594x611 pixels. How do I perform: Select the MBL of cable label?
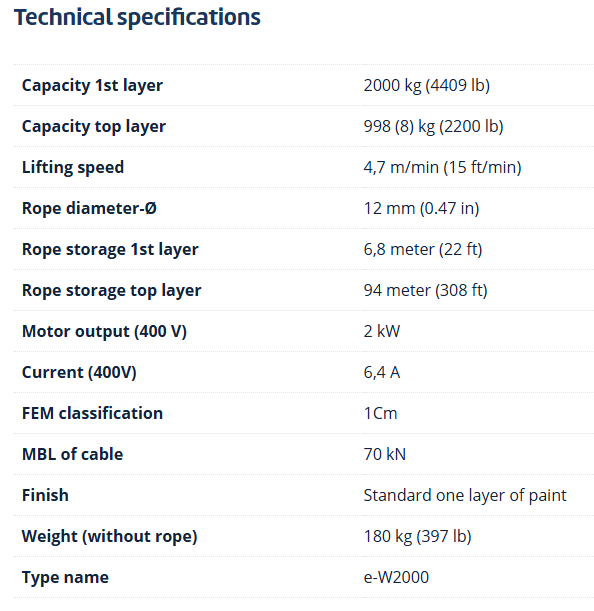tap(72, 454)
